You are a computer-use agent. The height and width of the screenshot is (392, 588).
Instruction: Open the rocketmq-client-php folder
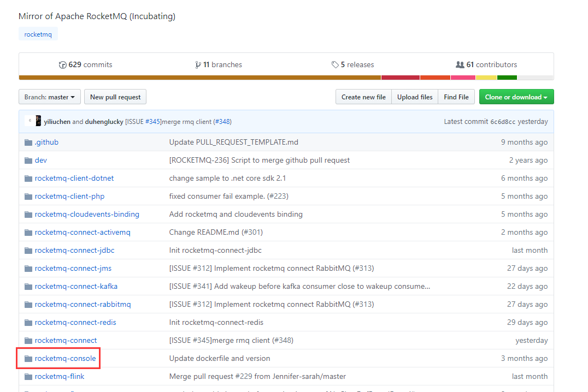coord(70,197)
